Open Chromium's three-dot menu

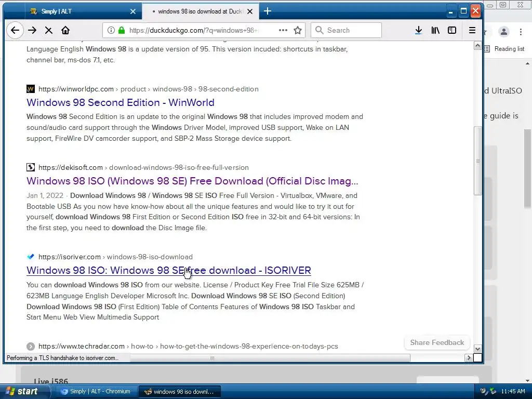[521, 32]
